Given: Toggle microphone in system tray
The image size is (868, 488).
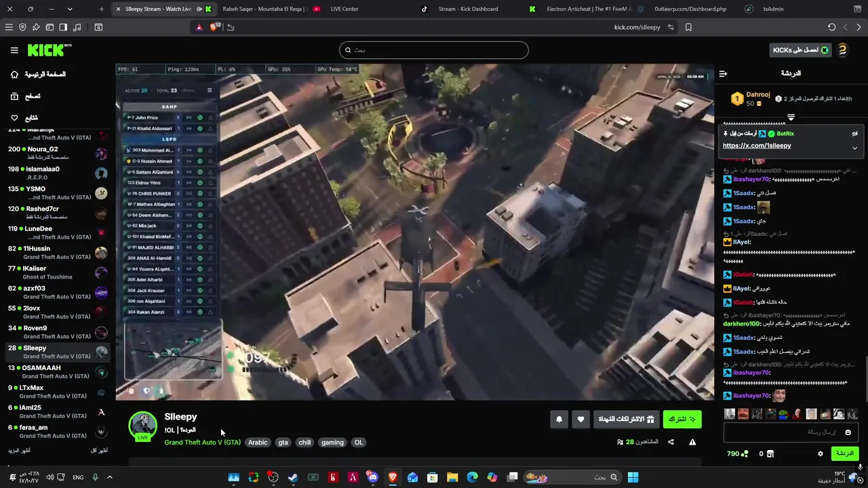Looking at the screenshot, I should 95,477.
